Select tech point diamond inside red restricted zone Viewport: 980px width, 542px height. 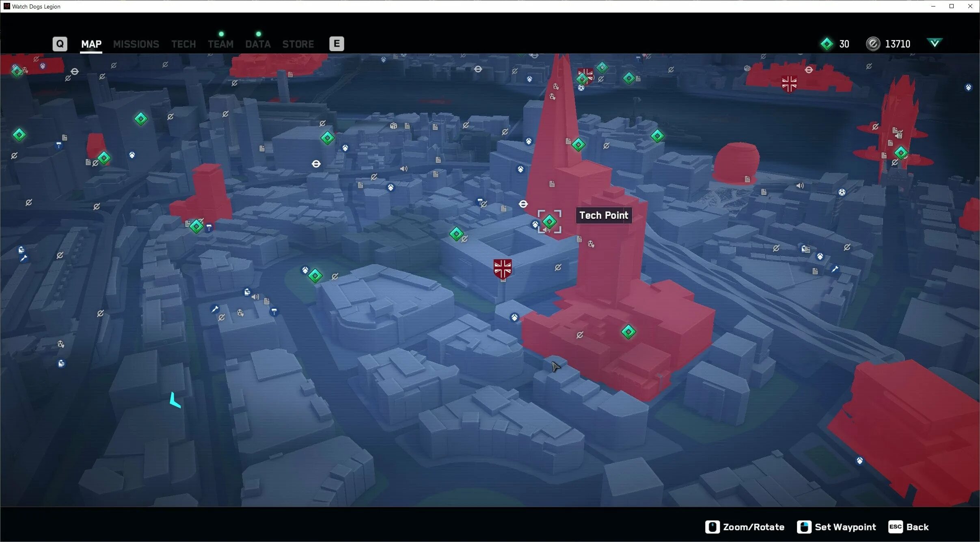click(x=628, y=332)
